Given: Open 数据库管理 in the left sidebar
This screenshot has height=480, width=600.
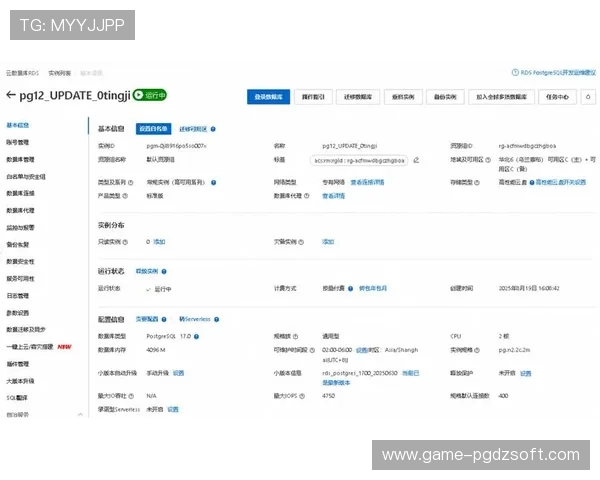Looking at the screenshot, I should (20, 160).
